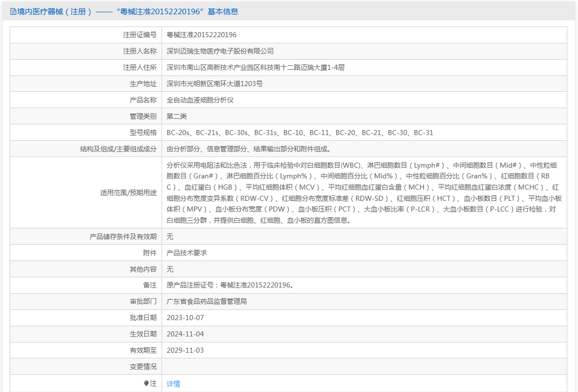The width and height of the screenshot is (578, 392).
Task: Select the 附件 label
Action: click(x=150, y=253)
